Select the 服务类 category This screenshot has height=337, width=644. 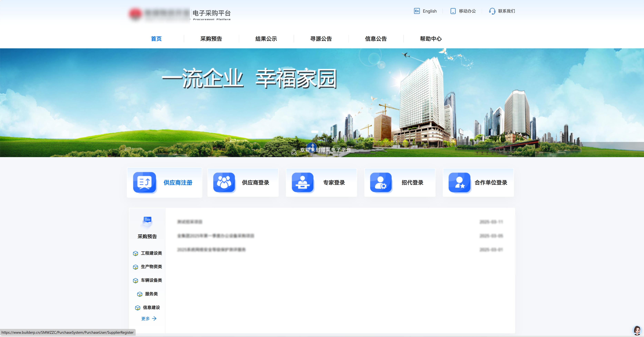coord(151,294)
